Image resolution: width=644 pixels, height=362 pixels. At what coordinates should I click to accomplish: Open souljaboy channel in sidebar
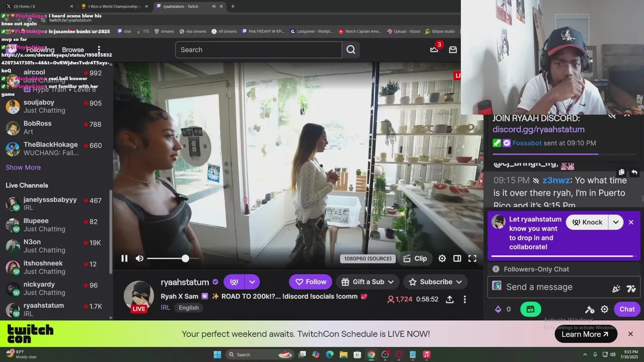click(55, 107)
